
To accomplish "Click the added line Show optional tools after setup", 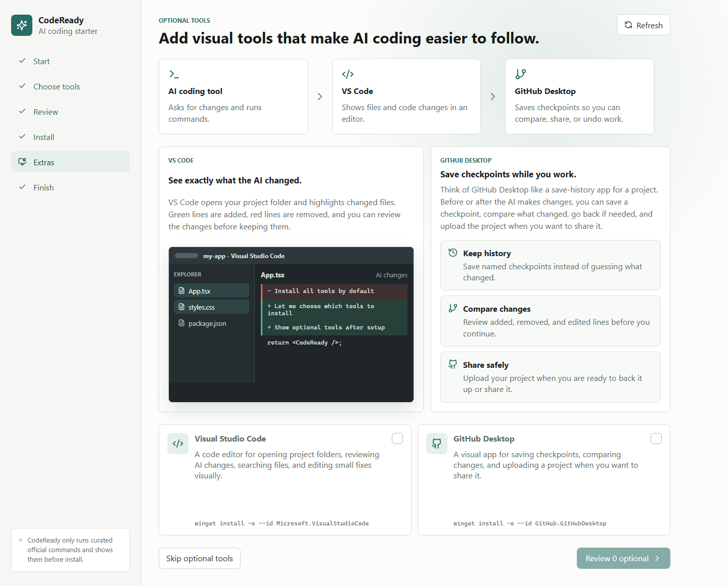I will 334,327.
